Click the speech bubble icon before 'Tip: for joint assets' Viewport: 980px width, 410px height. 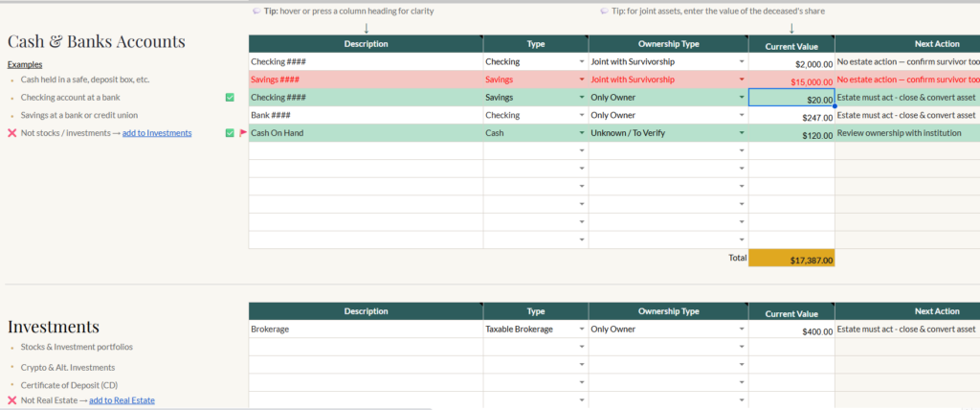tap(605, 11)
